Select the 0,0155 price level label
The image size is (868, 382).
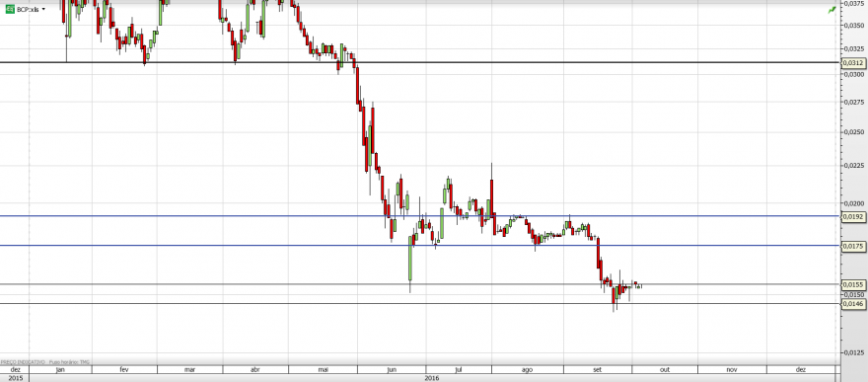pos(853,284)
